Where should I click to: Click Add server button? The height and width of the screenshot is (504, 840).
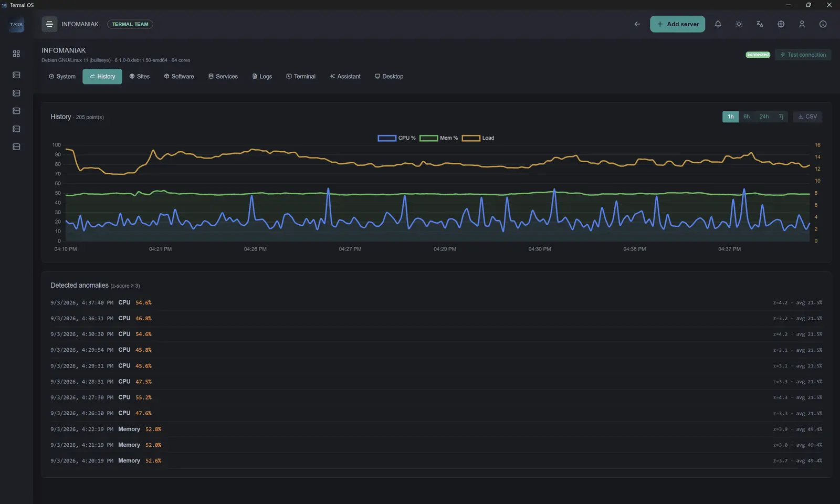point(677,24)
